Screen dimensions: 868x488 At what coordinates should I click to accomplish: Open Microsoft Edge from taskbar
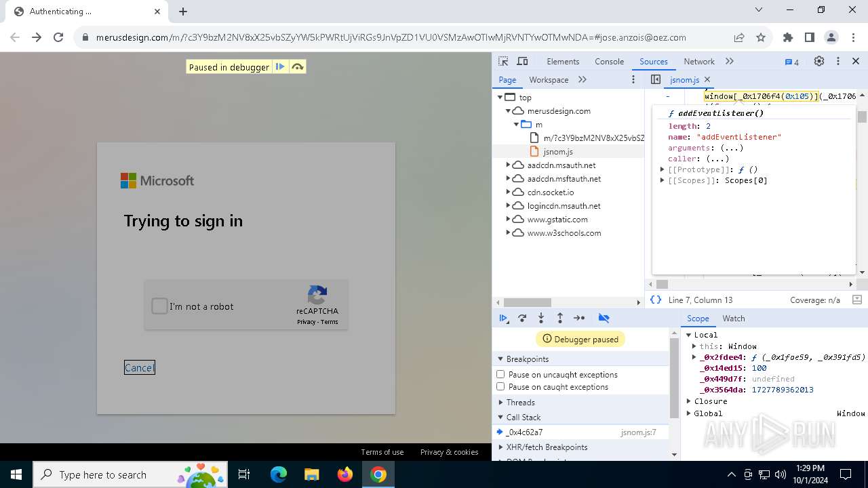tap(279, 474)
